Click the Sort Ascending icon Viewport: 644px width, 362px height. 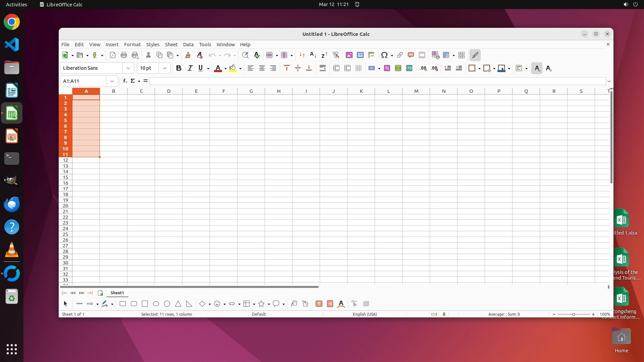click(x=313, y=55)
